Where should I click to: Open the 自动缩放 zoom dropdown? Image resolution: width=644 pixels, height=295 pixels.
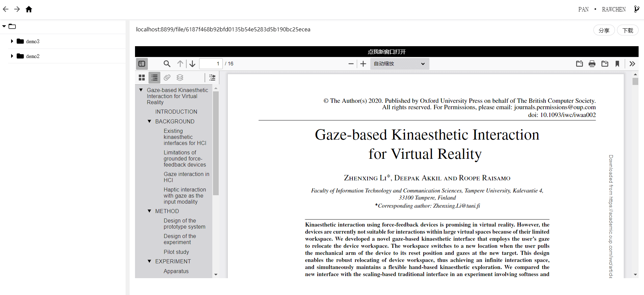pyautogui.click(x=400, y=63)
